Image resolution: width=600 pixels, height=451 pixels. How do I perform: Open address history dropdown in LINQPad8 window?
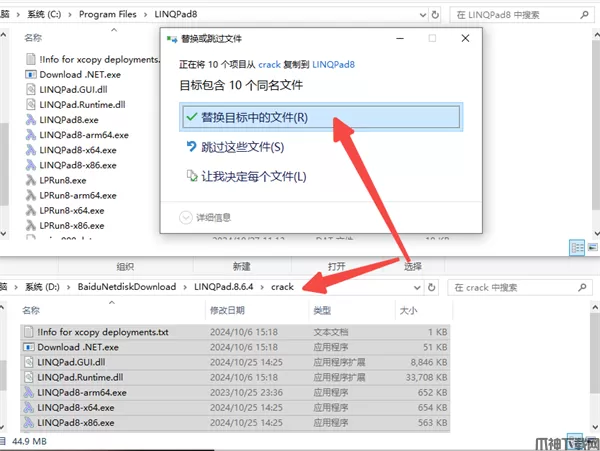pyautogui.click(x=423, y=15)
